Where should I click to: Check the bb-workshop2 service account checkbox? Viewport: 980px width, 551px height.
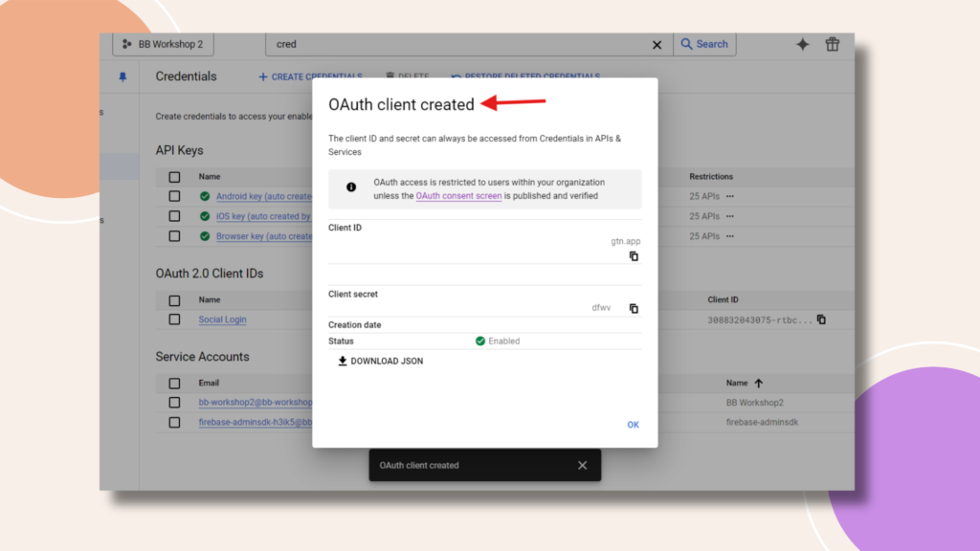[174, 403]
